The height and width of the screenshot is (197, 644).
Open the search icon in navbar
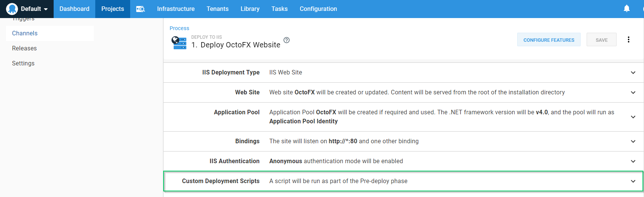click(140, 9)
